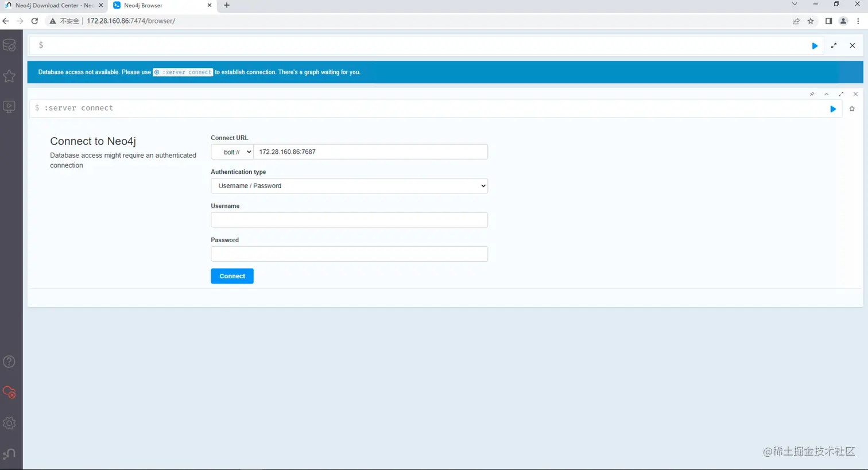Image resolution: width=868 pixels, height=470 pixels.
Task: Click the browser address bar URL
Action: [x=131, y=21]
